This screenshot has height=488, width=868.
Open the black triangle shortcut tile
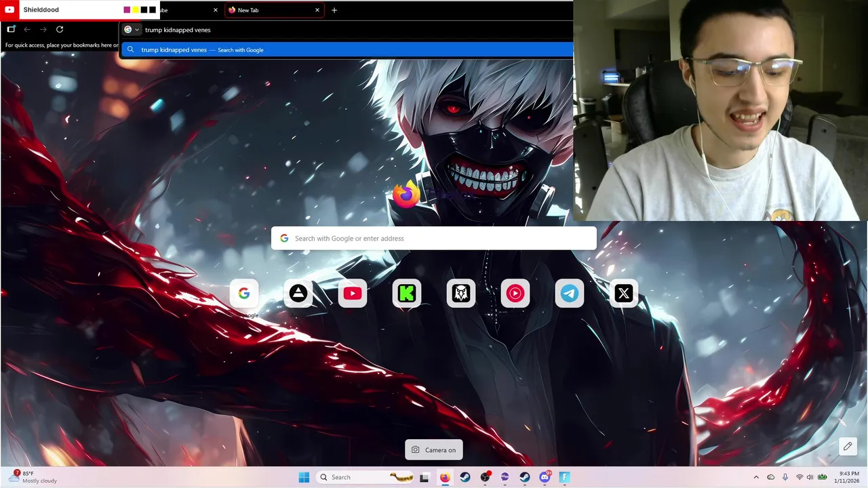tap(298, 293)
